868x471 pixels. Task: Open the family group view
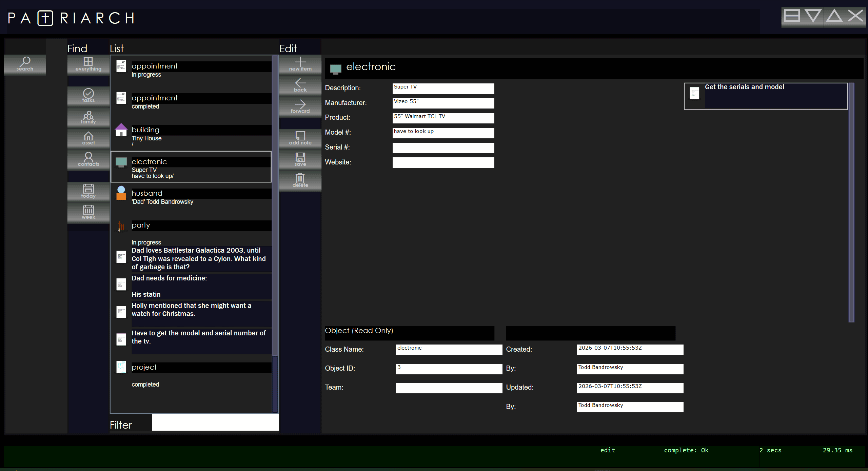click(88, 117)
